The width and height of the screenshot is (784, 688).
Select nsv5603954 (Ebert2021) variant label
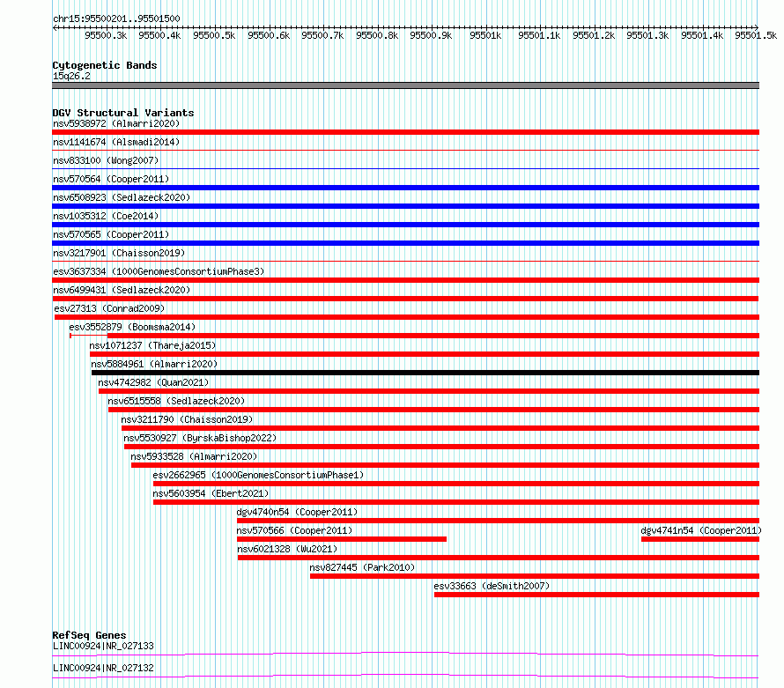point(211,493)
